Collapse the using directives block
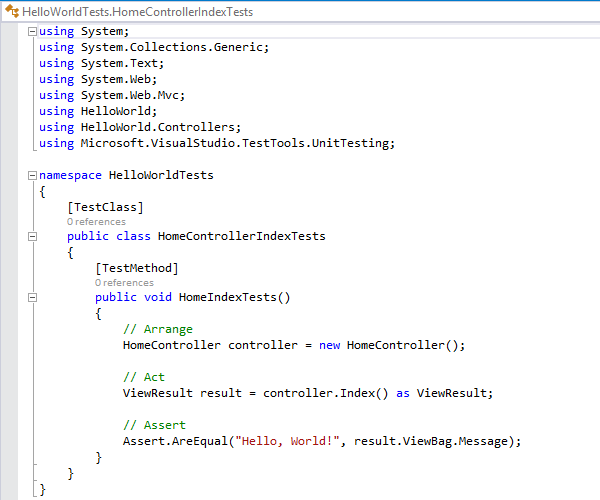The image size is (600, 500). pos(33,31)
